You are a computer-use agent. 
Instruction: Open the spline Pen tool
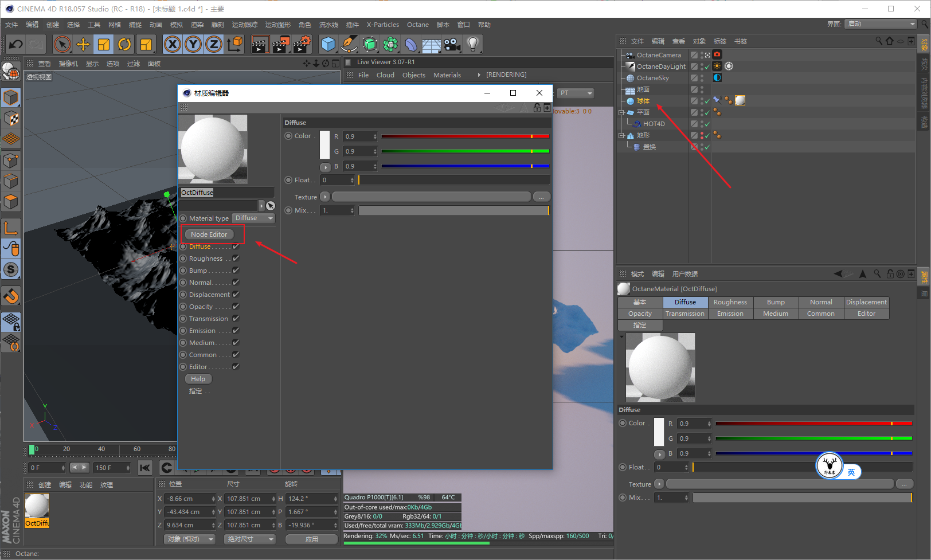(349, 44)
